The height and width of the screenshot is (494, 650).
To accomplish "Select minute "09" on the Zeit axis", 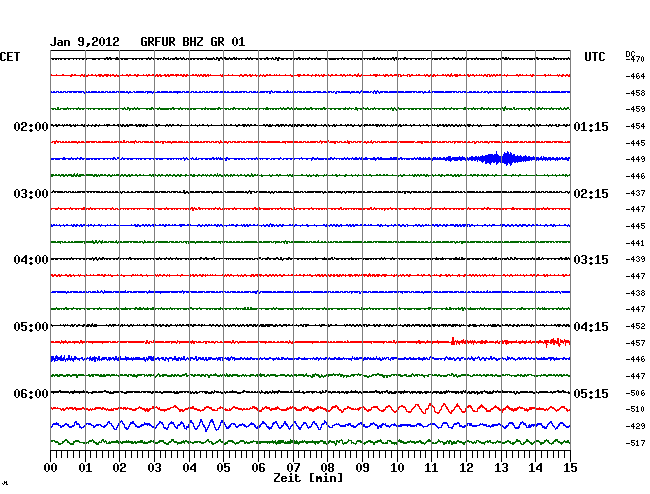I will coord(362,468).
